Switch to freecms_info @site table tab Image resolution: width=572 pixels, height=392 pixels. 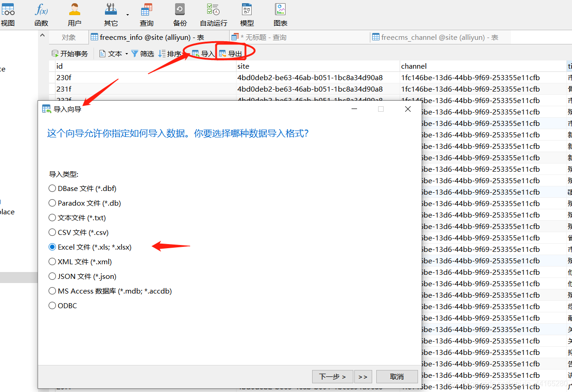click(159, 38)
